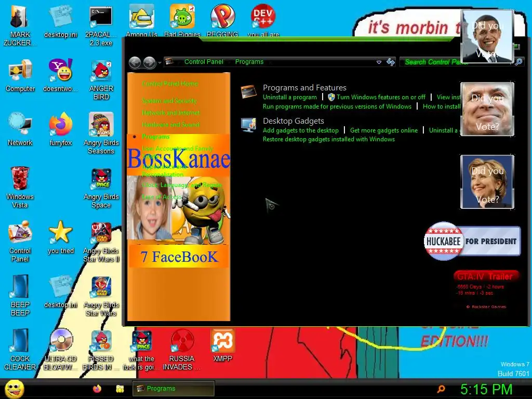The height and width of the screenshot is (399, 532).
Task: Open the Network desktop icon
Action: (20, 129)
